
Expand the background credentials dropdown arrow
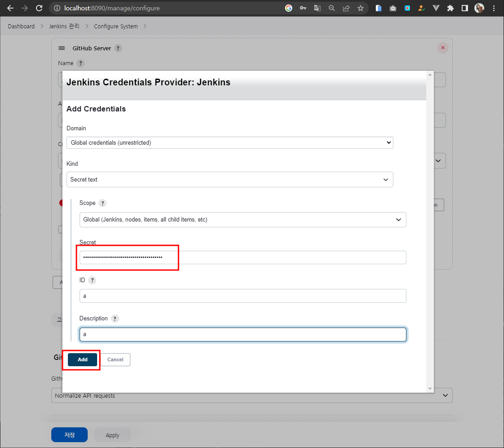coord(438,160)
